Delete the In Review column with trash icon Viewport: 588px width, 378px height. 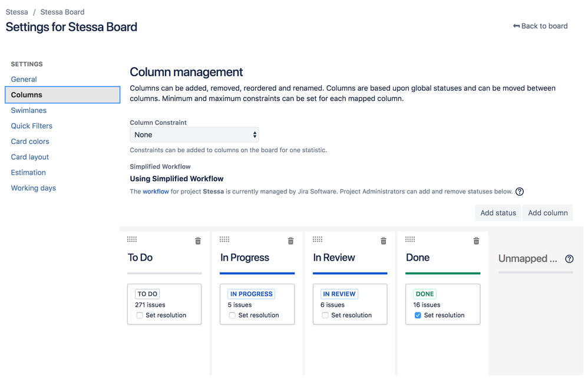click(x=383, y=241)
